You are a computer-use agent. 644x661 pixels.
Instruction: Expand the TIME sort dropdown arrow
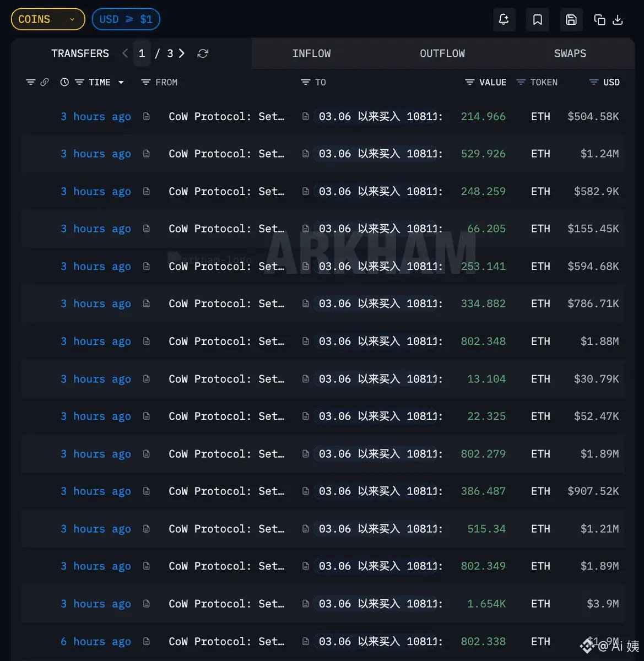click(121, 82)
